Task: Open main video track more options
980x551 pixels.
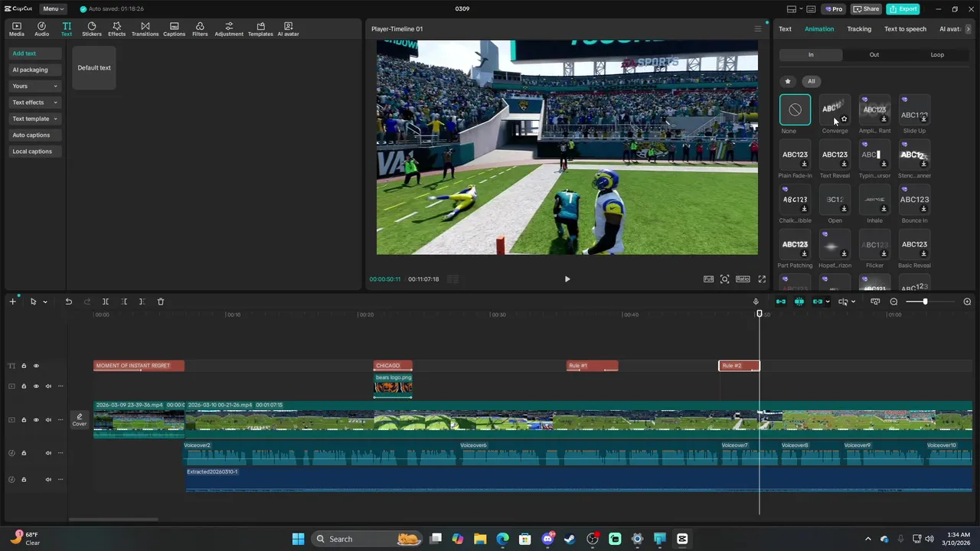Action: point(60,420)
